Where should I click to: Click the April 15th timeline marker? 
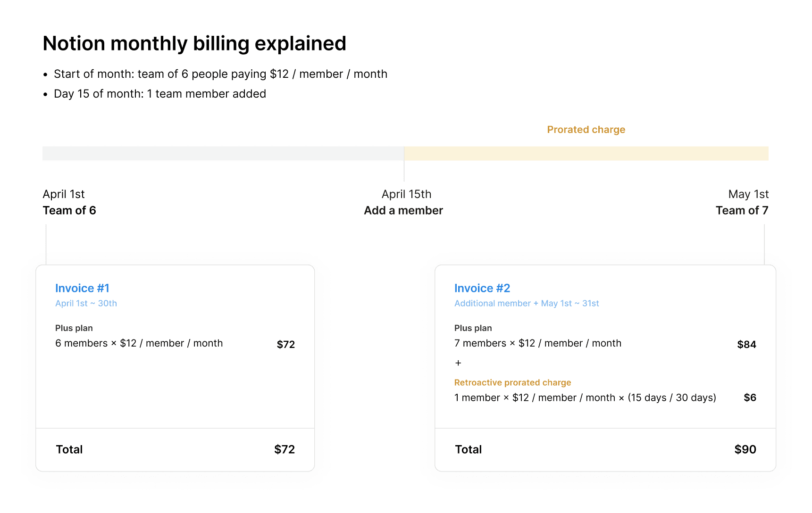[406, 194]
